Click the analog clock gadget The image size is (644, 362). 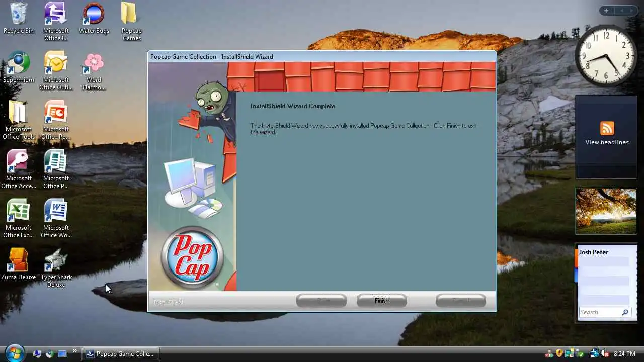[606, 56]
